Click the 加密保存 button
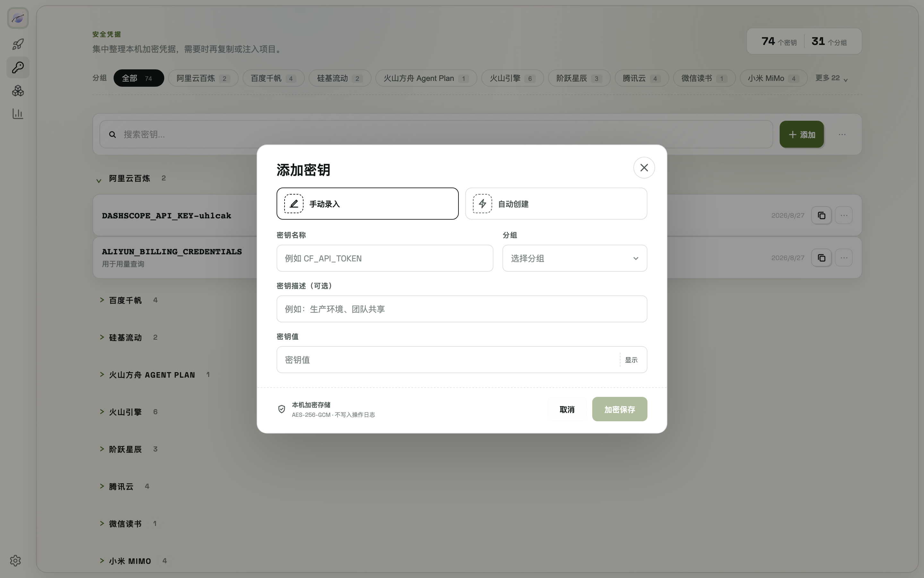This screenshot has width=924, height=578. (619, 409)
